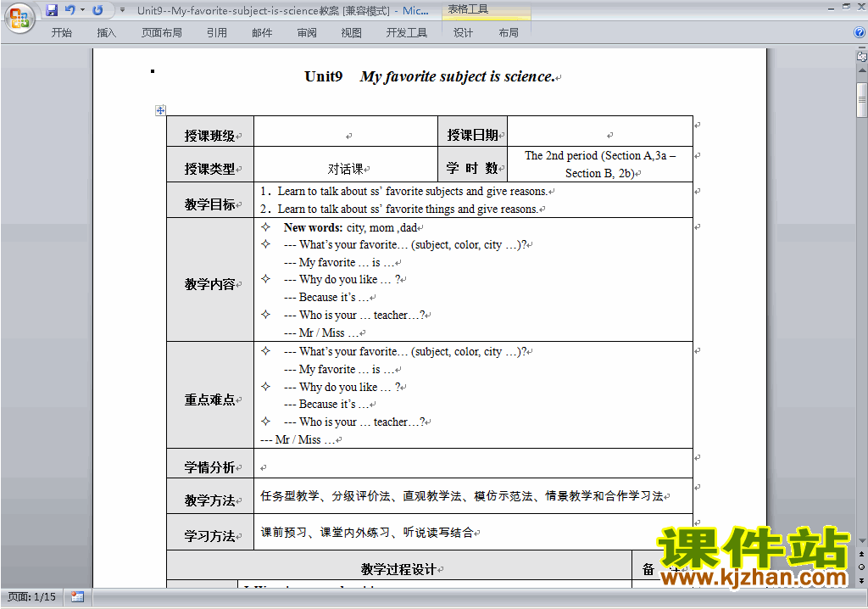Screen dimensions: 868x609
Task: Go to next page with double-down arrow
Action: click(861, 580)
